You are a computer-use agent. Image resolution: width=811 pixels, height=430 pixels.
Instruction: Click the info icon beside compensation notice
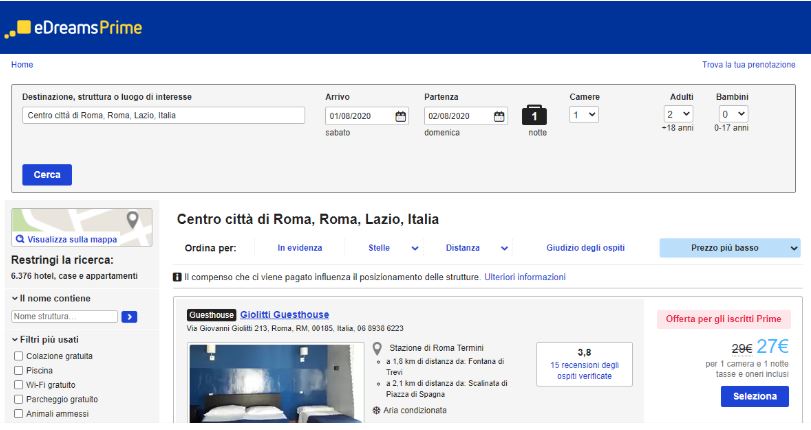point(177,277)
